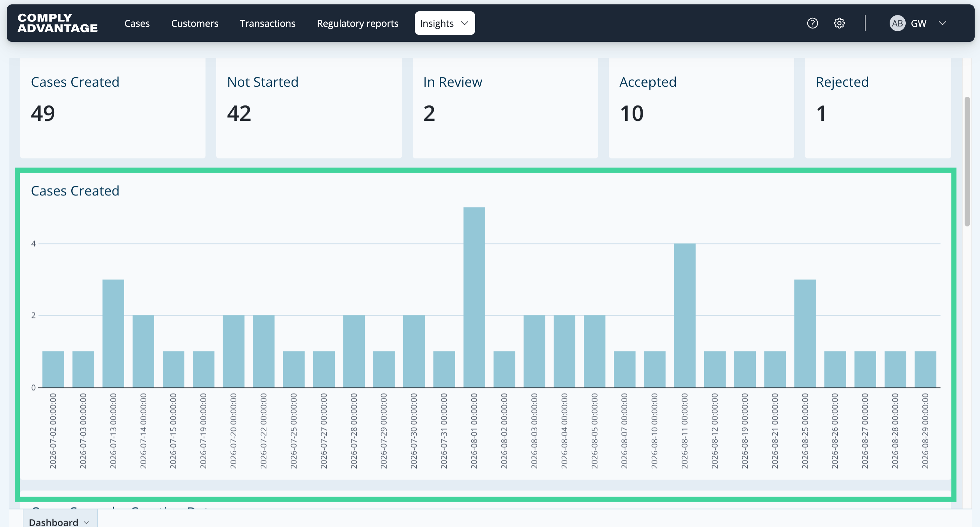
Task: Select the Cases Created summary card
Action: [112, 108]
